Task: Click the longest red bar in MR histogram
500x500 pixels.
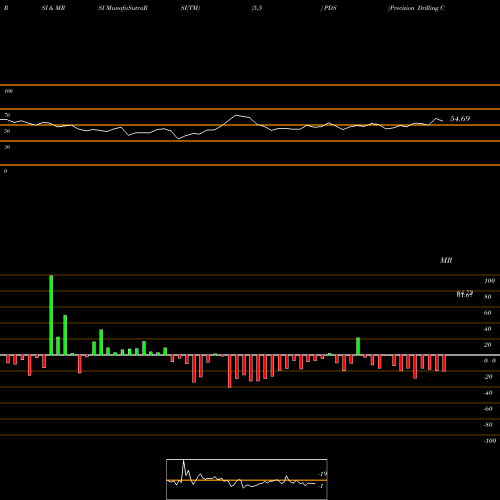Action: (230, 371)
